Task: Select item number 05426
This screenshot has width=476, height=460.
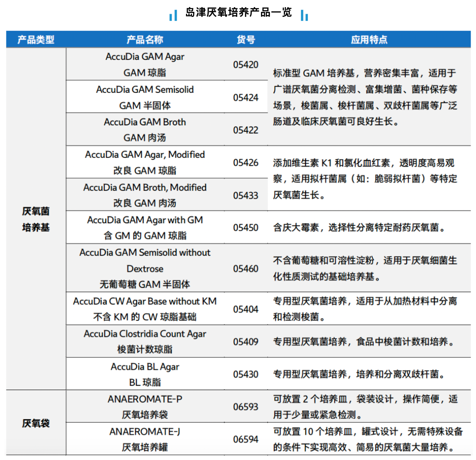Action: (x=246, y=163)
